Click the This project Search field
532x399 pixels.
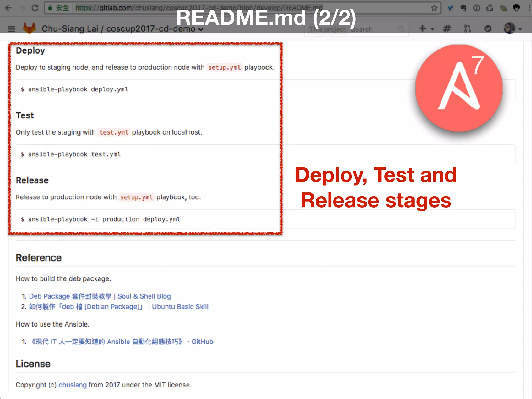(356, 29)
